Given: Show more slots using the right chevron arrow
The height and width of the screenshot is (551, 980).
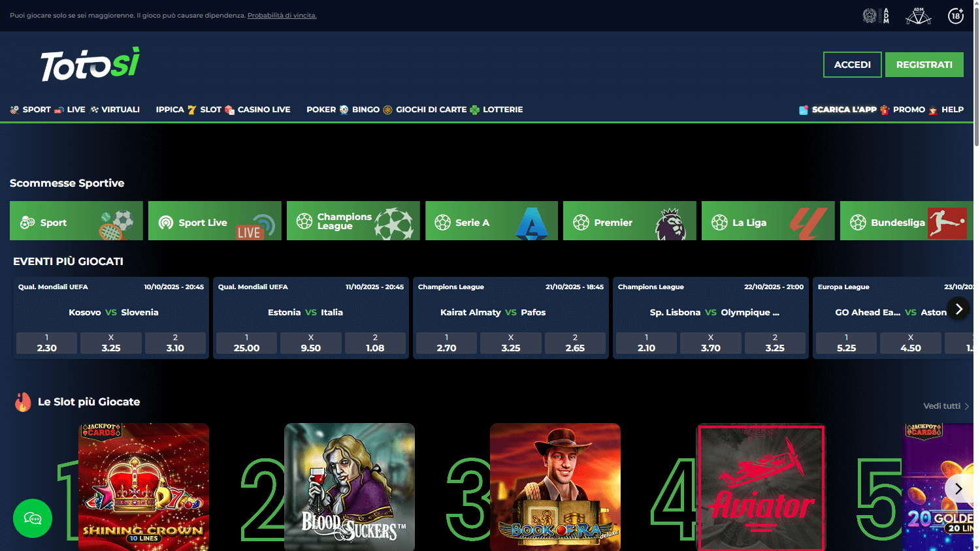Looking at the screenshot, I should click(x=958, y=488).
